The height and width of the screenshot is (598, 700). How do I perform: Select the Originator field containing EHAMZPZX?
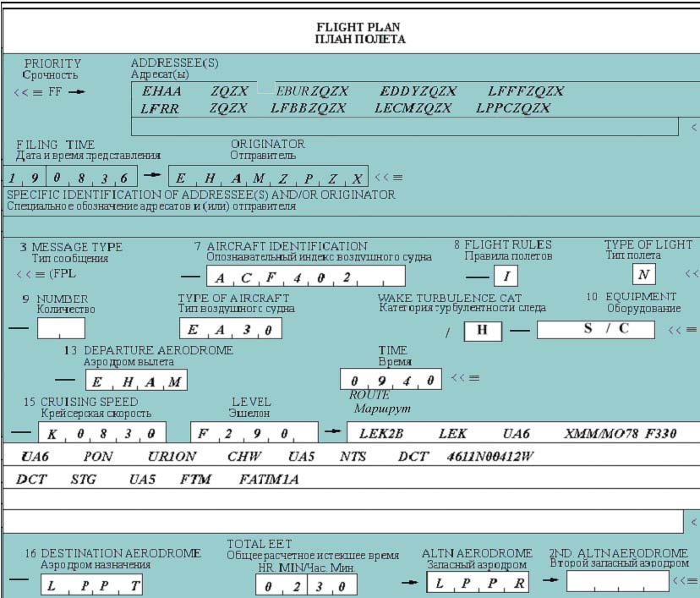268,177
